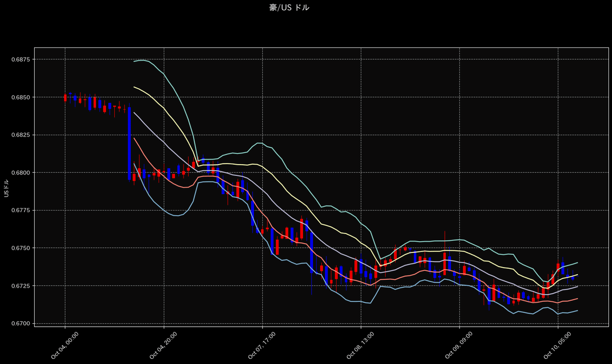The height and width of the screenshot is (364, 612).
Task: Click the Oct 08, 13:00 x-axis label
Action: coord(361,346)
